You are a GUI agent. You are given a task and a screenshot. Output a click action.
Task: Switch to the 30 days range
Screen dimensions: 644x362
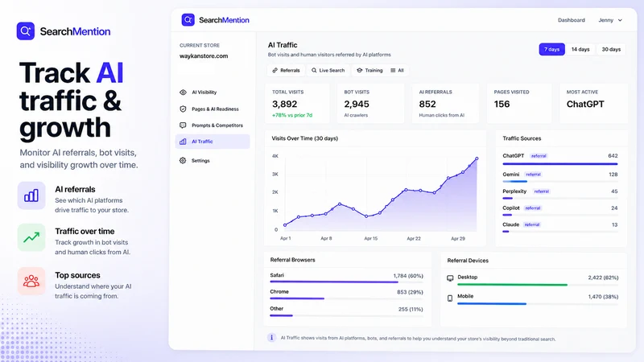click(611, 49)
